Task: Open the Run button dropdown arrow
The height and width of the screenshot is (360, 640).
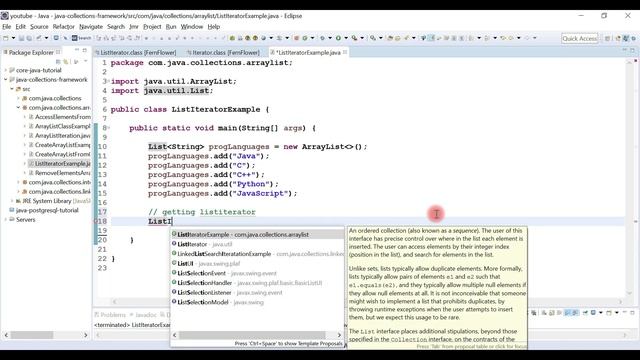Action: [346, 38]
